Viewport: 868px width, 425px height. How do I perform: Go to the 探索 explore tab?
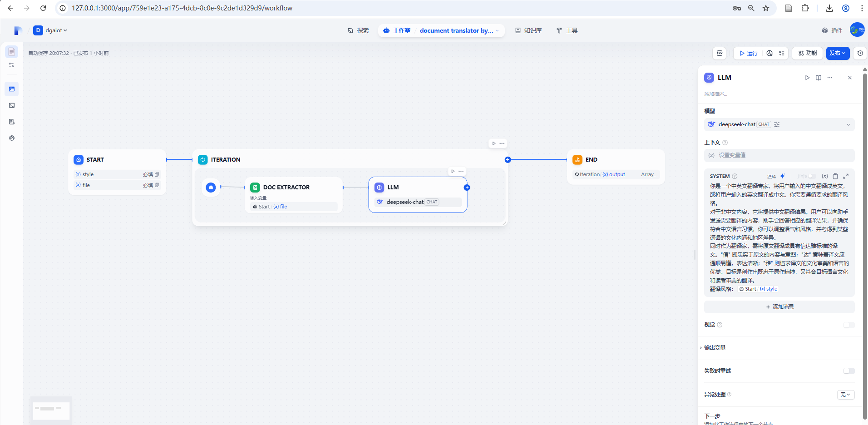pyautogui.click(x=358, y=30)
